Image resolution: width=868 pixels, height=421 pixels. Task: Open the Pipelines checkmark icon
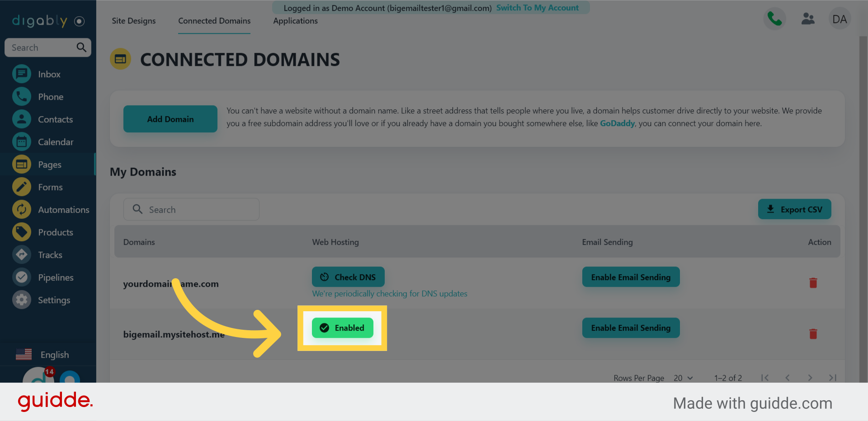click(x=22, y=277)
